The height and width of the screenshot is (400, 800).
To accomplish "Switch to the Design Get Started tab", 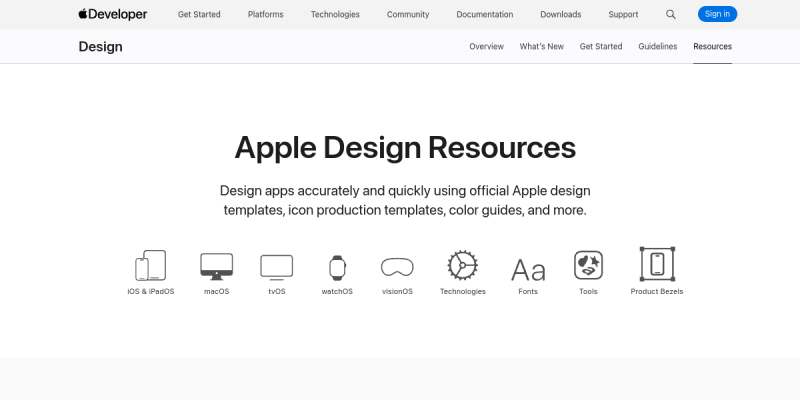I will coord(601,46).
